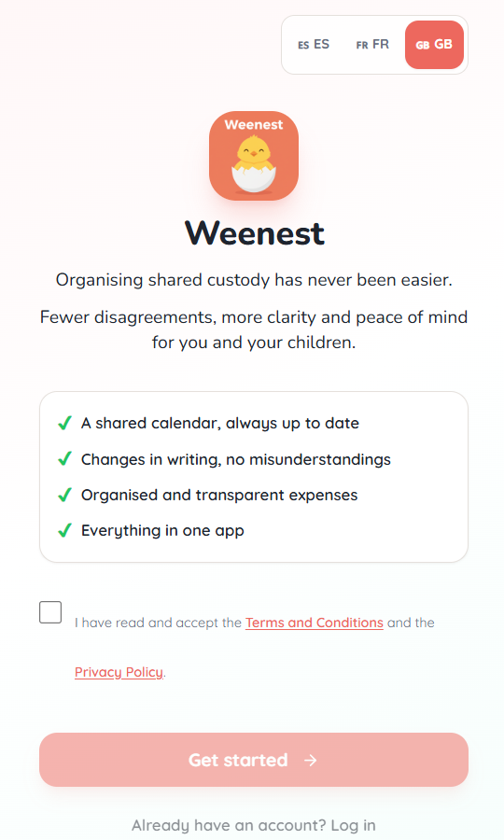The height and width of the screenshot is (840, 504).
Task: Tick the accept terms checkbox
Action: point(50,612)
